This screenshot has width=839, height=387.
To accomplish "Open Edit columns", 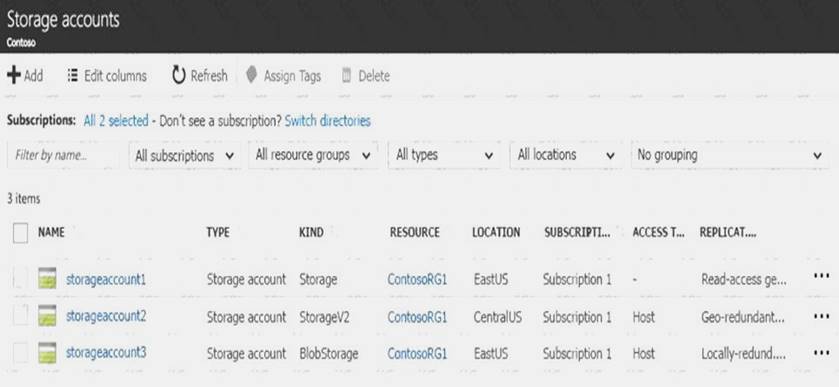I will coord(106,76).
